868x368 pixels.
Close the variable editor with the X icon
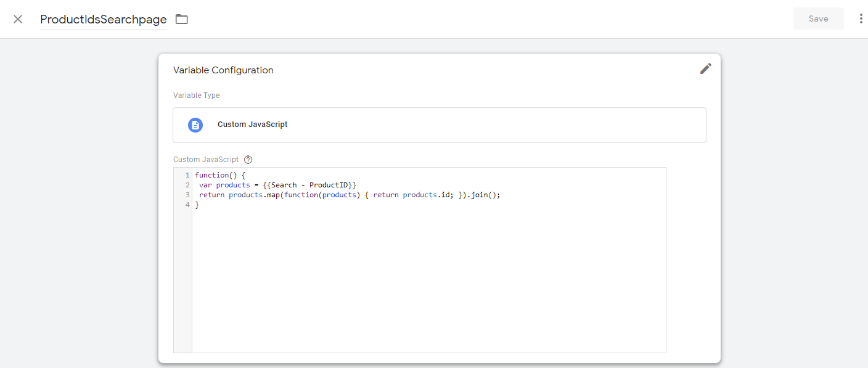[18, 19]
